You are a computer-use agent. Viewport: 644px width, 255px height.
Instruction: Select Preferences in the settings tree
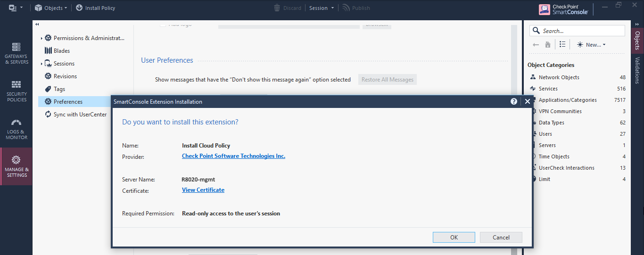[x=74, y=102]
